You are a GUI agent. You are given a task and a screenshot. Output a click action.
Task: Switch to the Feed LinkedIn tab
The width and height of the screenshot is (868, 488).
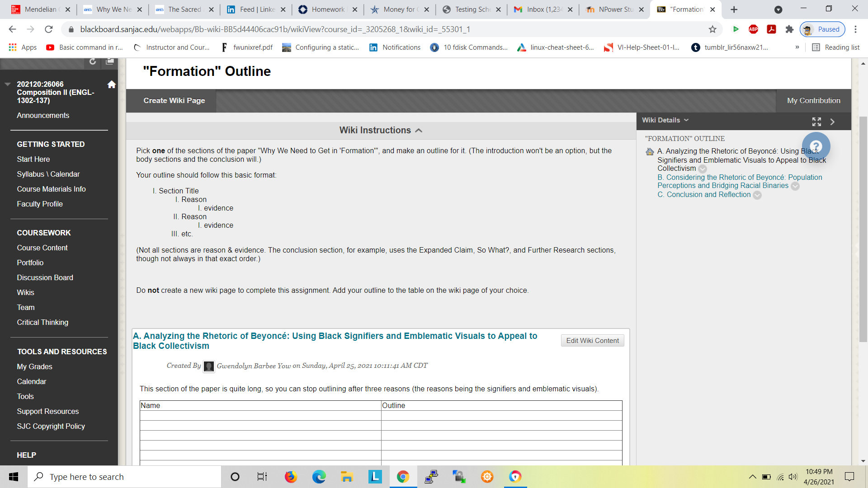tap(256, 9)
